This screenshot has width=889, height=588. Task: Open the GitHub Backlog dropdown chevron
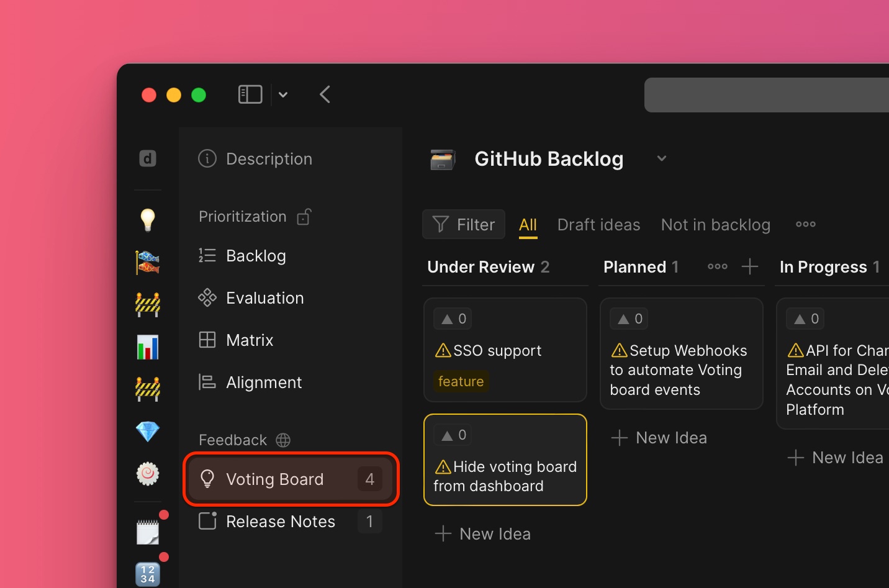point(661,158)
